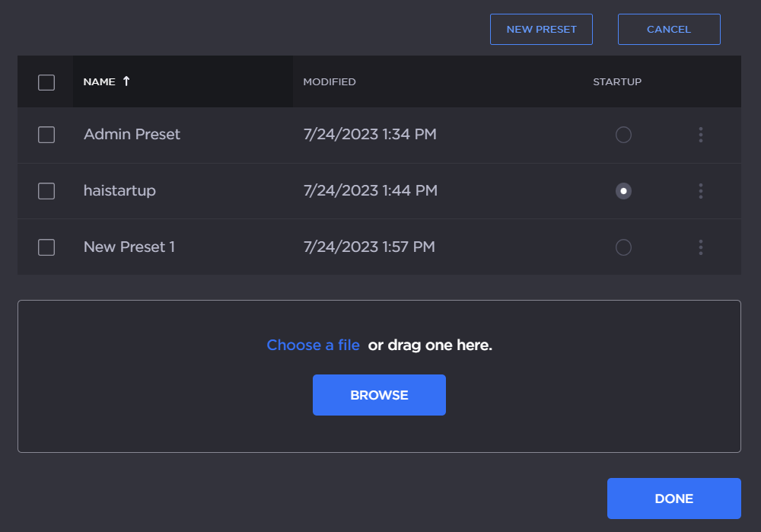Open the Admin Preset more options menu
The image size is (761, 532).
700,135
